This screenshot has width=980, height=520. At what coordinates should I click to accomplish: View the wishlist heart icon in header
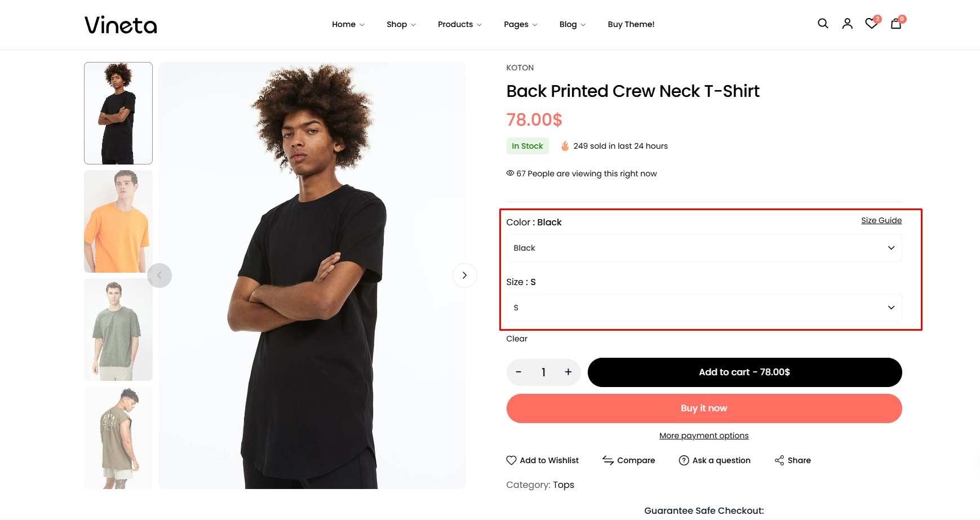coord(872,23)
